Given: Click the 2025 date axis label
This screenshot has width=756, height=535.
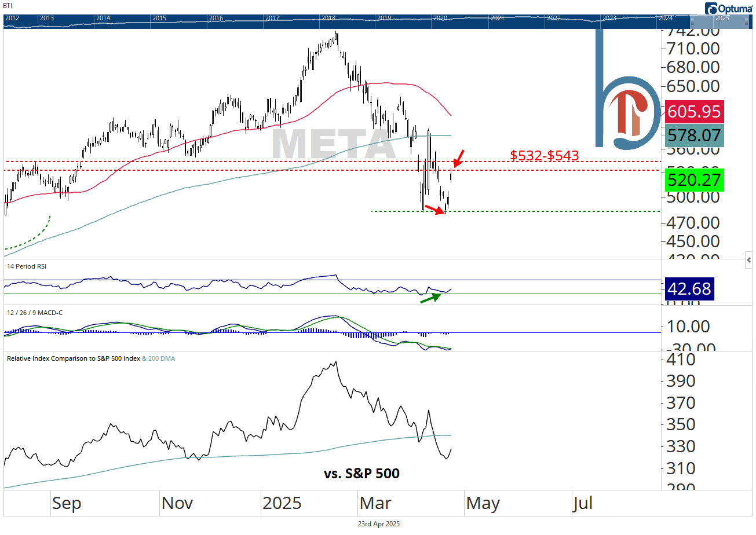Looking at the screenshot, I should [282, 503].
